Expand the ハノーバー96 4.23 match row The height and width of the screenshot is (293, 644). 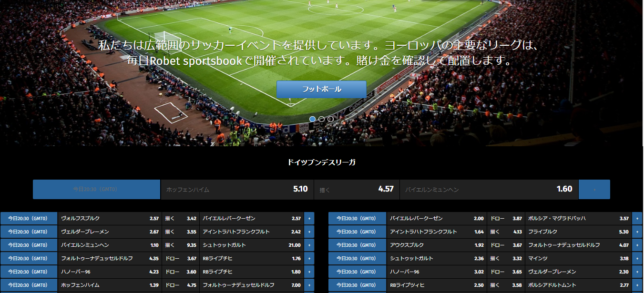point(309,272)
